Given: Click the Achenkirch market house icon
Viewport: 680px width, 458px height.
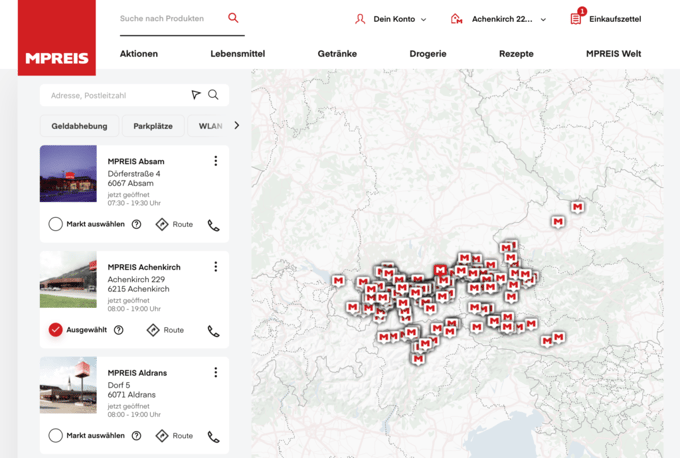Looking at the screenshot, I should click(x=456, y=19).
